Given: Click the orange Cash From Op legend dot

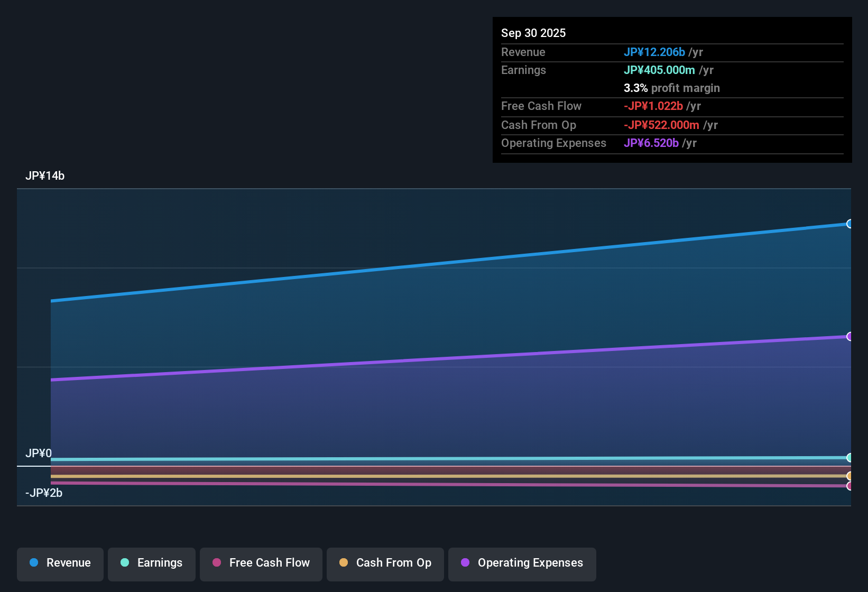Looking at the screenshot, I should (x=344, y=562).
